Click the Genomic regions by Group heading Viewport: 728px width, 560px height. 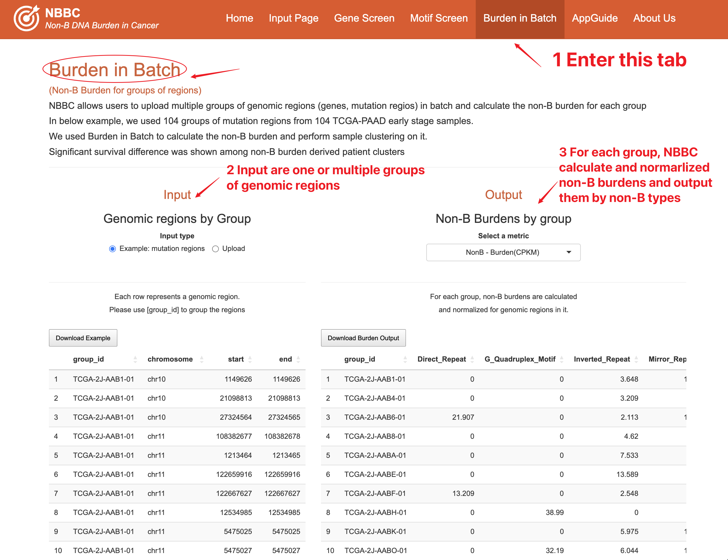pos(177,219)
